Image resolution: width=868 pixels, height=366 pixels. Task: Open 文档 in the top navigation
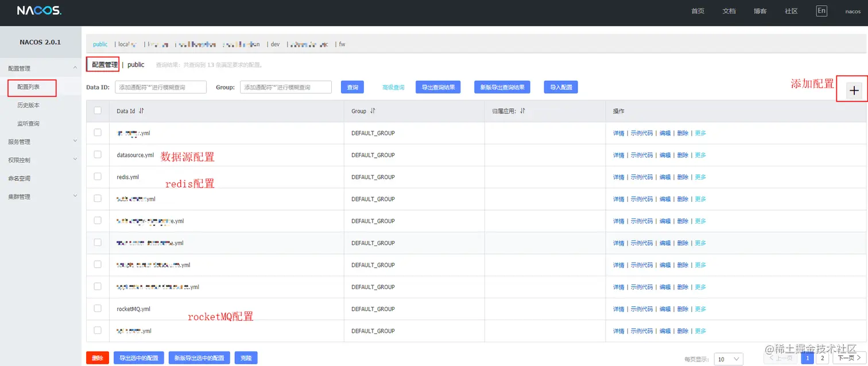coord(729,11)
